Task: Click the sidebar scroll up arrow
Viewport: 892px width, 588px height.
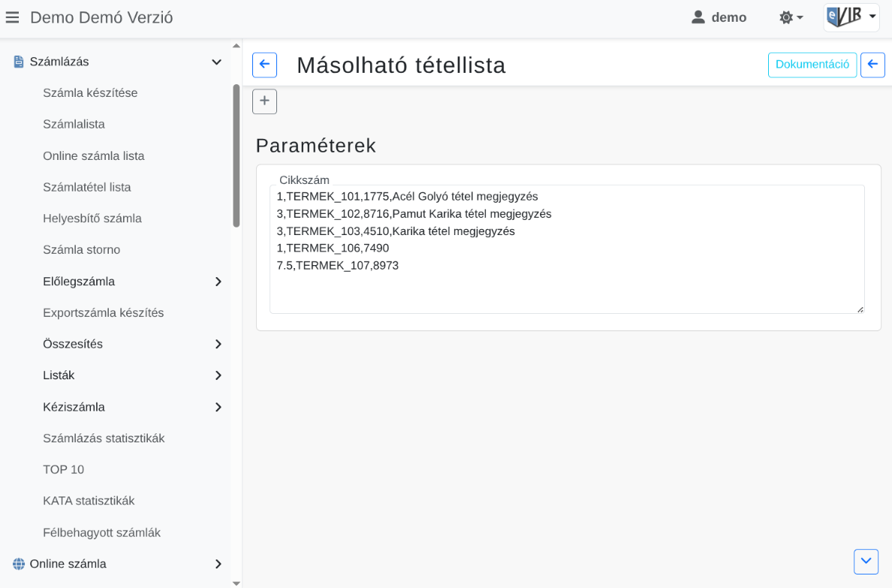Action: click(x=237, y=46)
